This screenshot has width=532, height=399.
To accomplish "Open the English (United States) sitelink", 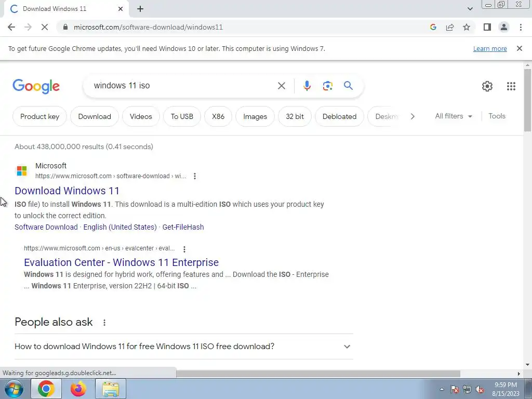I will tap(120, 227).
